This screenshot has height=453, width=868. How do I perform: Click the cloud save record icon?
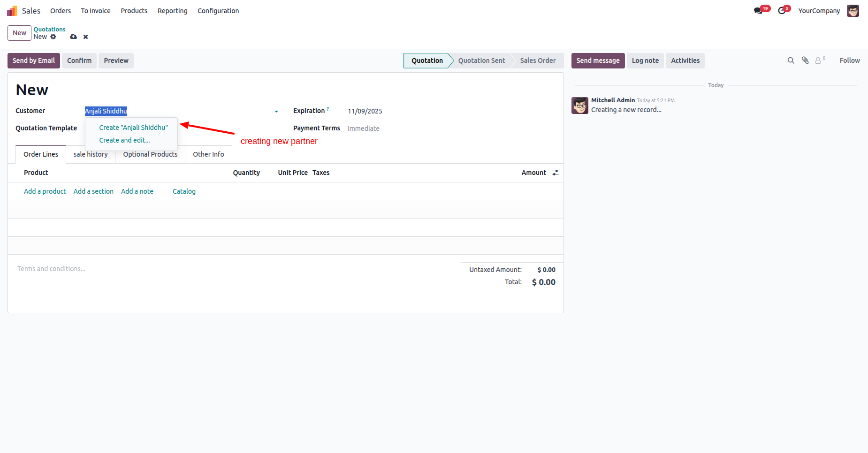(x=74, y=37)
